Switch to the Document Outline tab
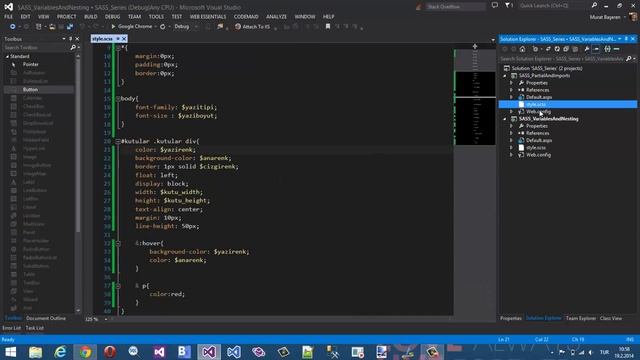Viewport: 640px width, 360px height. [x=46, y=318]
